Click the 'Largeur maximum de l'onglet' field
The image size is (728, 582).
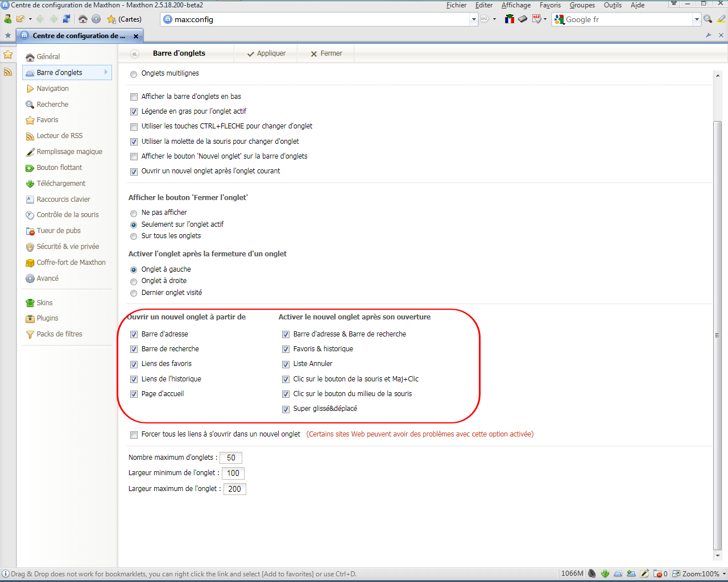pos(235,489)
